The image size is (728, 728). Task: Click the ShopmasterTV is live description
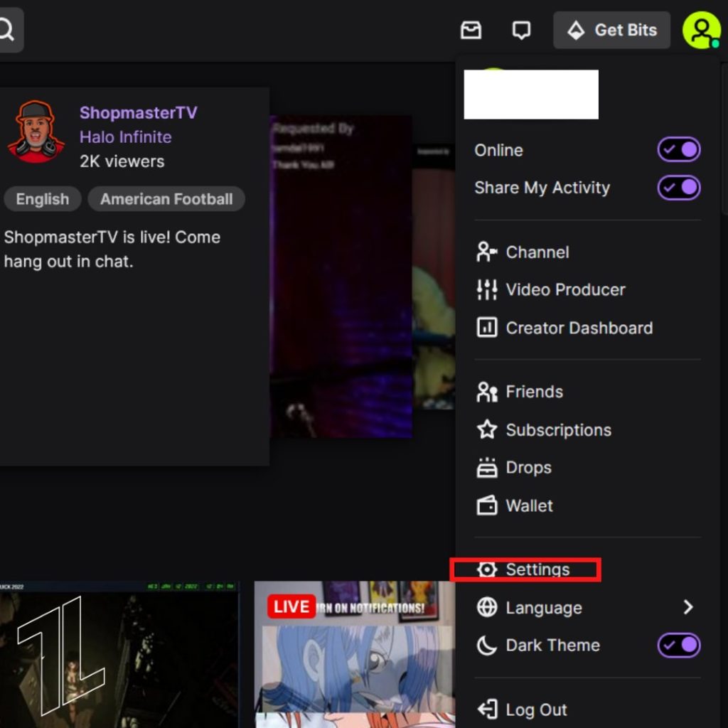pyautogui.click(x=112, y=250)
